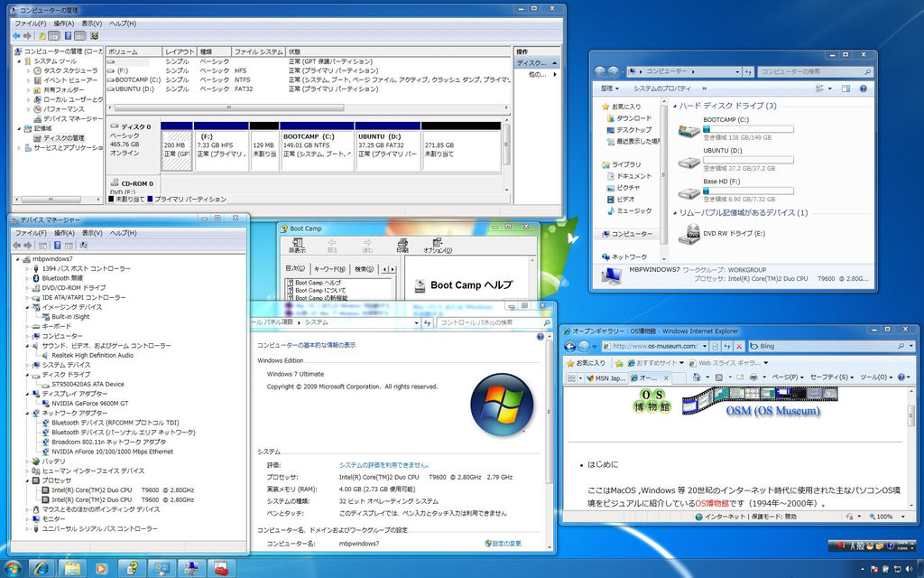This screenshot has width=924, height=578.
Task: Open 表示(V) menu in Device Manager
Action: coord(91,233)
